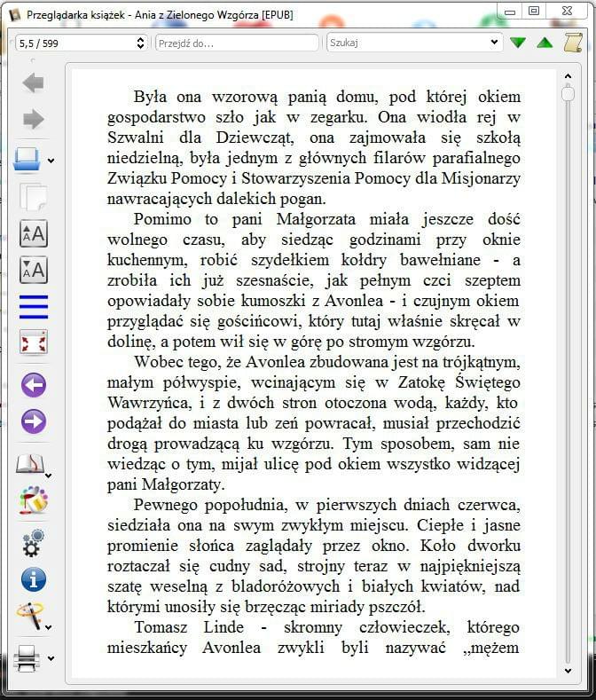Click the vertical scrollbar thumb
The width and height of the screenshot is (596, 700).
tap(568, 94)
